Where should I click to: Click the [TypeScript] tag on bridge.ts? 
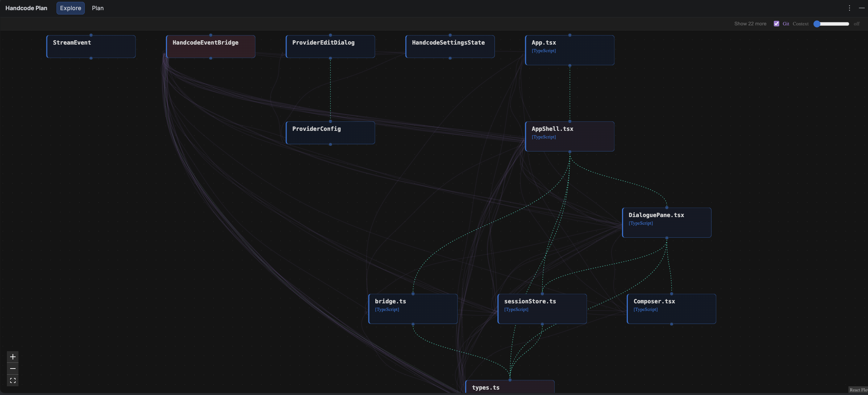[387, 309]
